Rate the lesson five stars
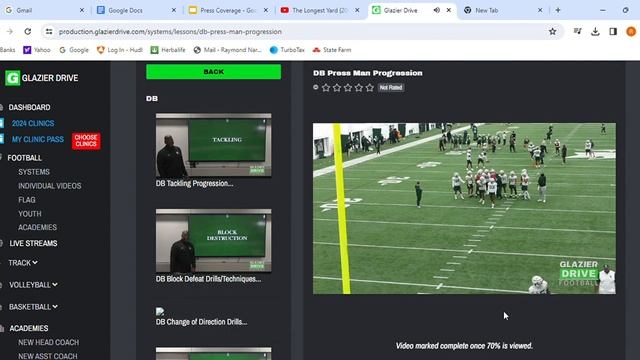Screen dimensions: 640x360 [370, 87]
